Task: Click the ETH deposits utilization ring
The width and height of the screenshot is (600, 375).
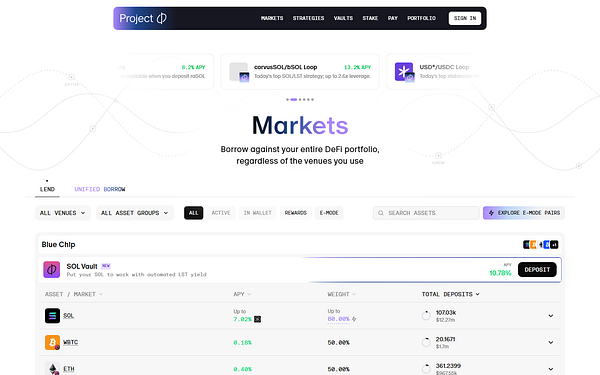Action: pos(426,369)
